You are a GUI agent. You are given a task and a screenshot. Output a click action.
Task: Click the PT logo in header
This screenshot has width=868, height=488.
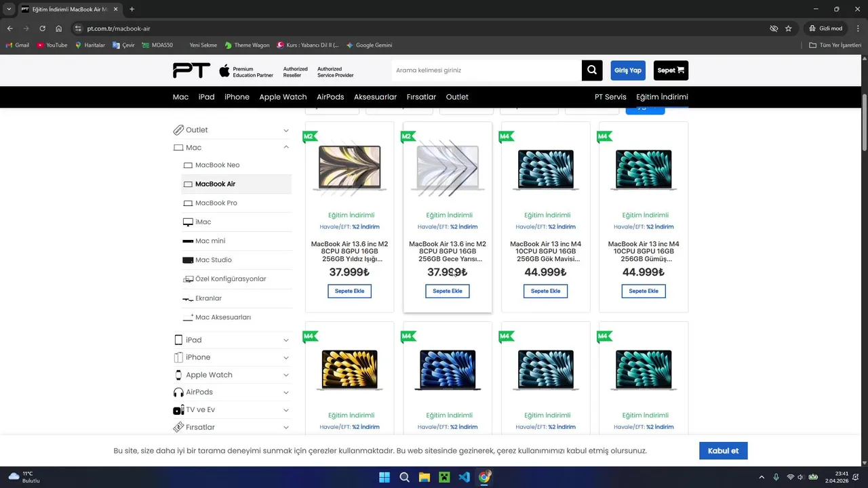pos(191,70)
